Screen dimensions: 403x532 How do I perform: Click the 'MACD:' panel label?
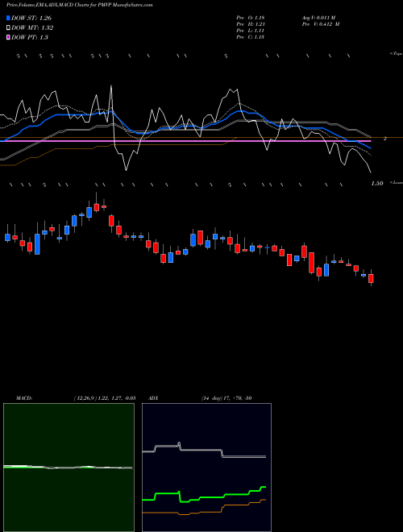[24, 398]
